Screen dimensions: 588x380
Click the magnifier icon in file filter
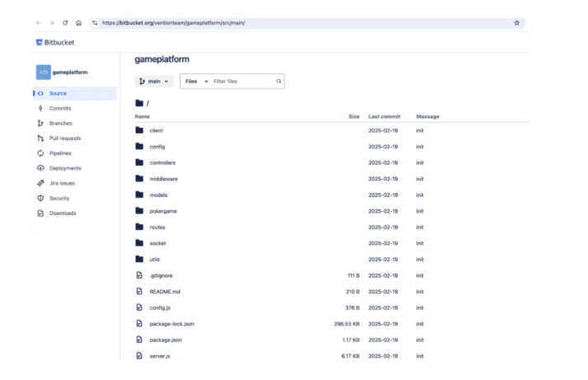click(279, 82)
